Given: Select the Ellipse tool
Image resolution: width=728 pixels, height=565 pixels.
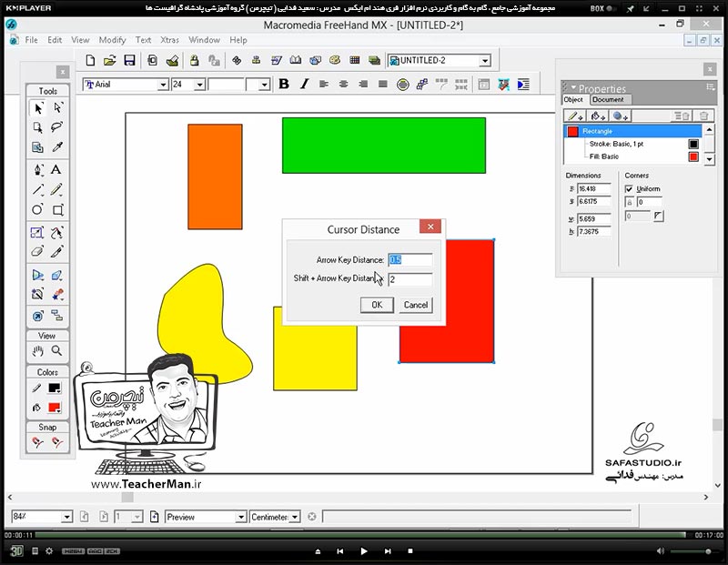Looking at the screenshot, I should 37,209.
